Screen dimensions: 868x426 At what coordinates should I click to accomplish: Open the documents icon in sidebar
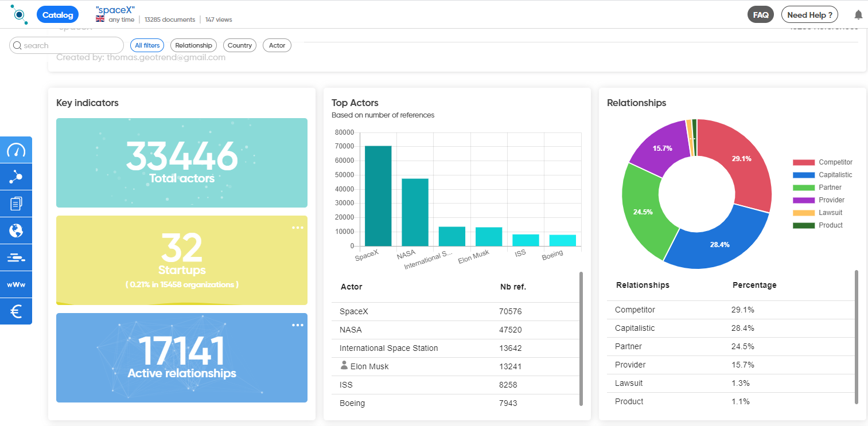pyautogui.click(x=16, y=204)
